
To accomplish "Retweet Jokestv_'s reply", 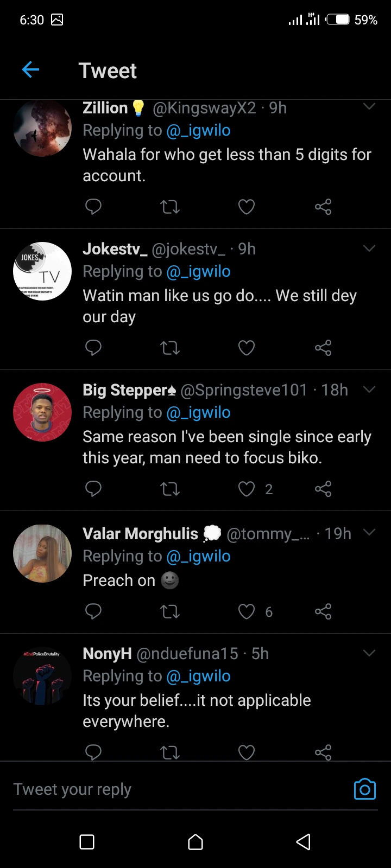I will pyautogui.click(x=170, y=348).
